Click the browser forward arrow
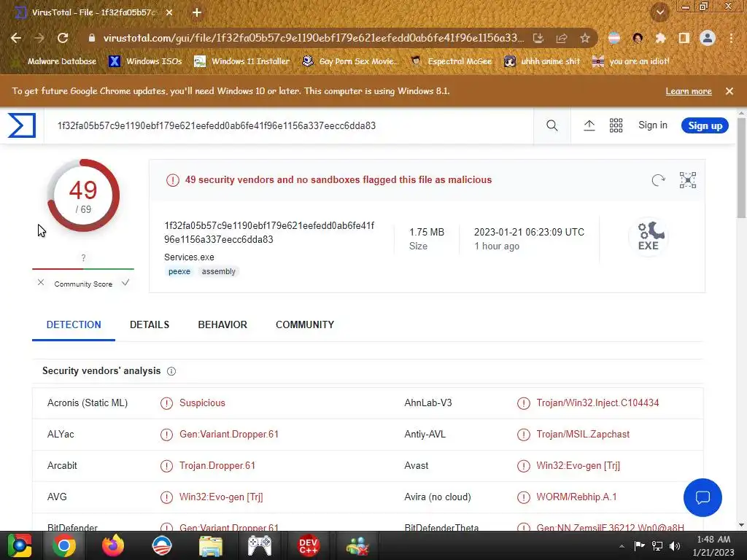The image size is (747, 560). 39,38
